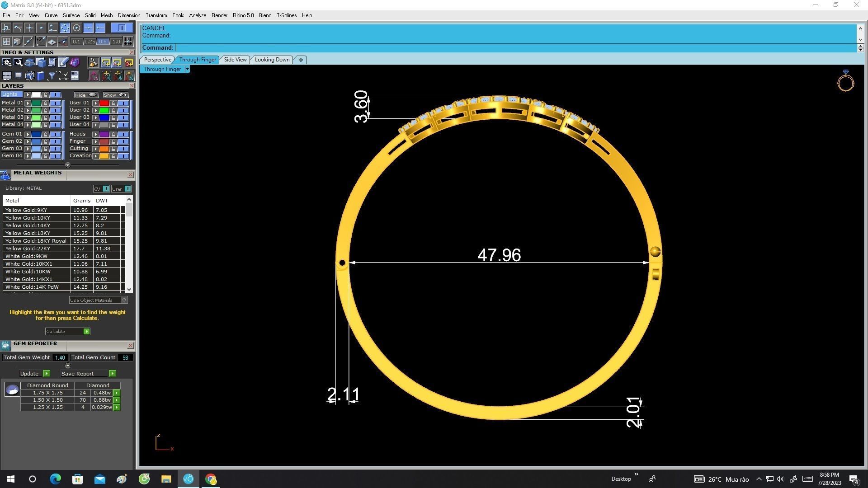The width and height of the screenshot is (868, 488).
Task: Collapse the Layers panel bottom expander
Action: 68,165
